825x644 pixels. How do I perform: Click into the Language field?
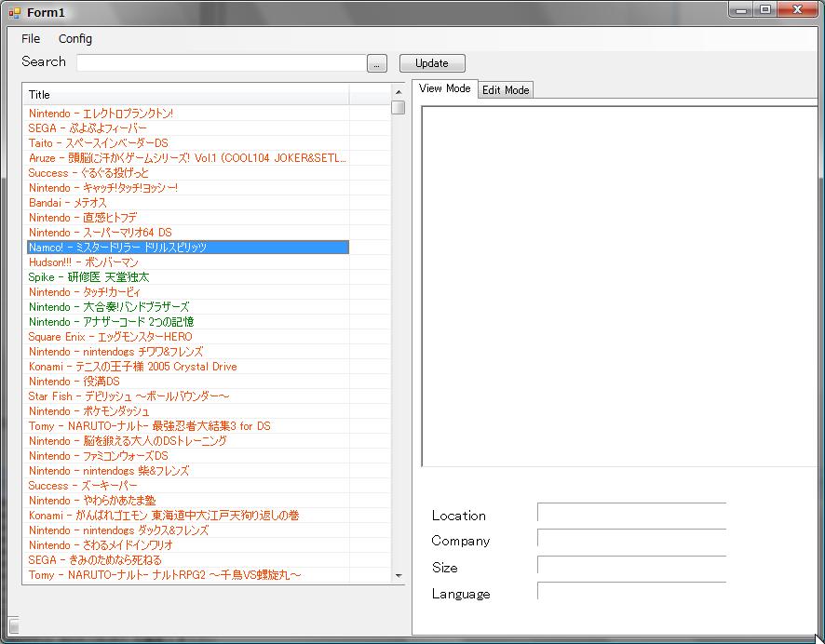click(x=631, y=591)
